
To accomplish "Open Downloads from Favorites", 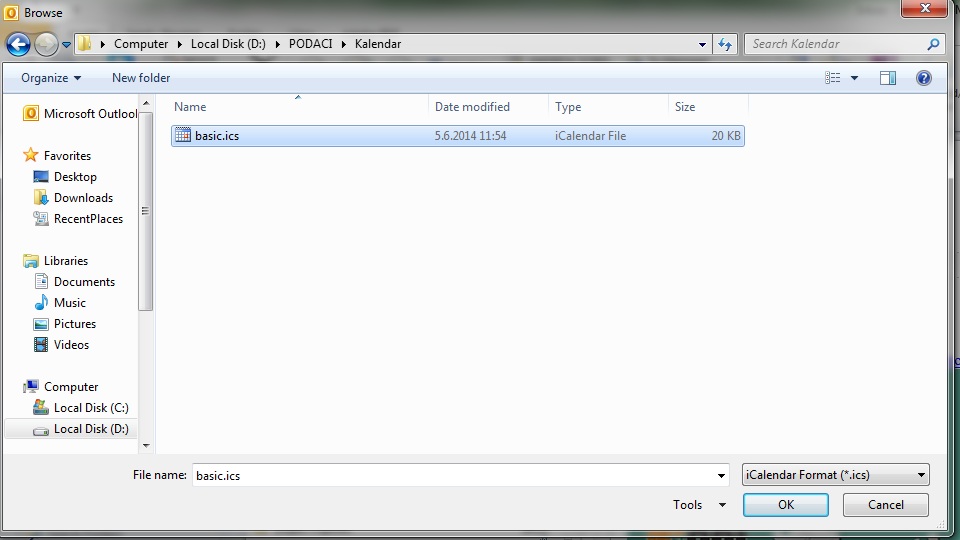I will click(x=83, y=198).
